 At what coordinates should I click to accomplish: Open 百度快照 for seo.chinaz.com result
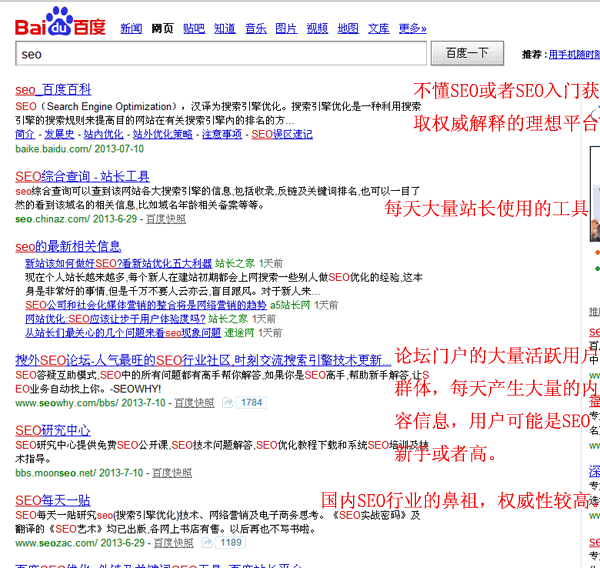pos(166,219)
